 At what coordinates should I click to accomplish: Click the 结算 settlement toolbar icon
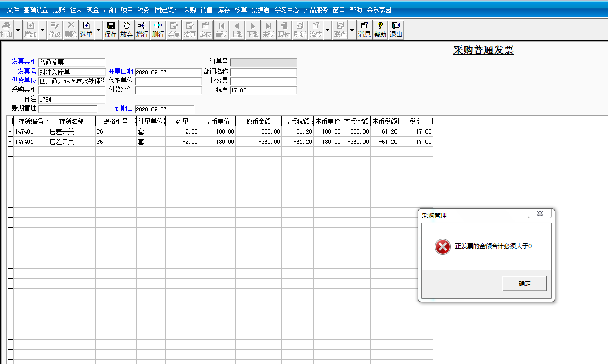coord(190,30)
